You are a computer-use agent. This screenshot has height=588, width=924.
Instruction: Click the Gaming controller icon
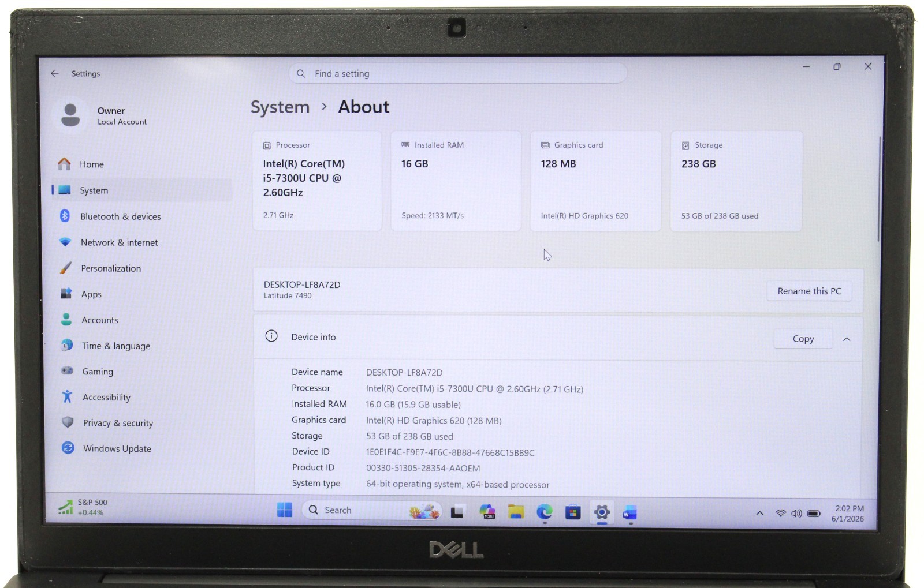(68, 371)
